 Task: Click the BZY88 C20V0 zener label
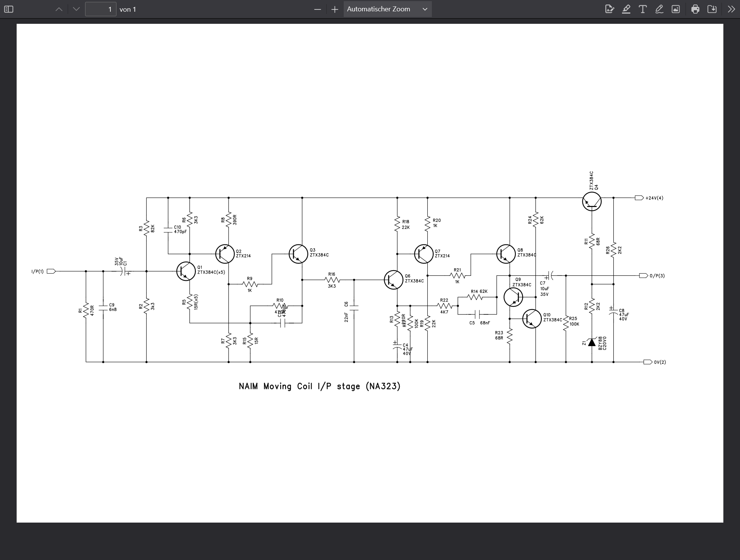coord(602,343)
